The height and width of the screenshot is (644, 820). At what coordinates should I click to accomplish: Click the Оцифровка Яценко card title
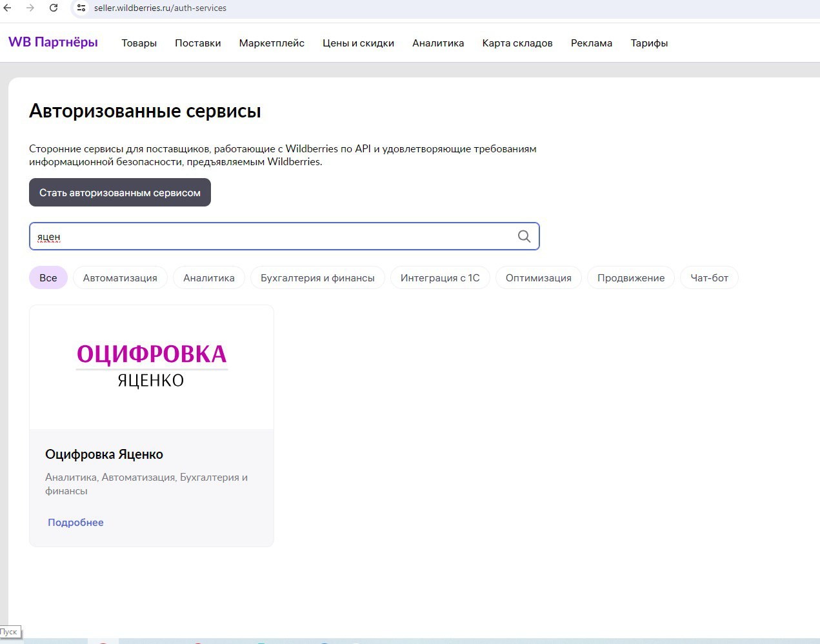pyautogui.click(x=104, y=454)
